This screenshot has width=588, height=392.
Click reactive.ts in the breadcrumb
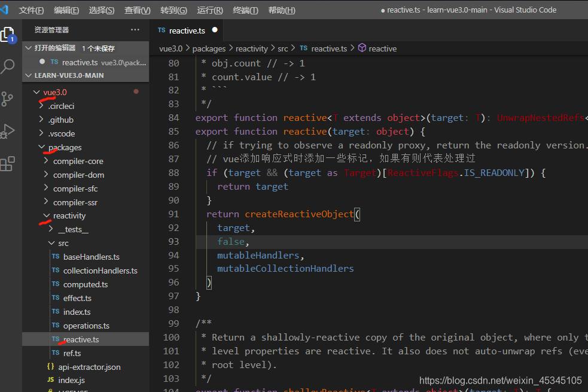point(329,48)
